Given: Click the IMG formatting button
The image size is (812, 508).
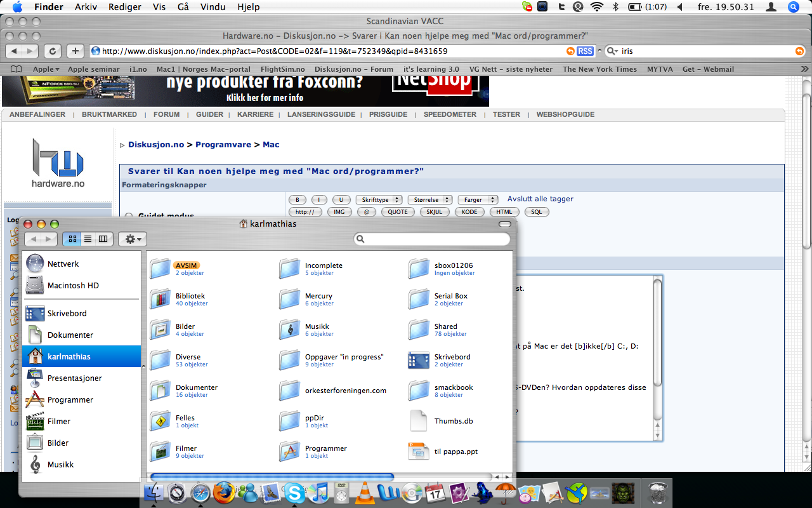Looking at the screenshot, I should click(339, 211).
